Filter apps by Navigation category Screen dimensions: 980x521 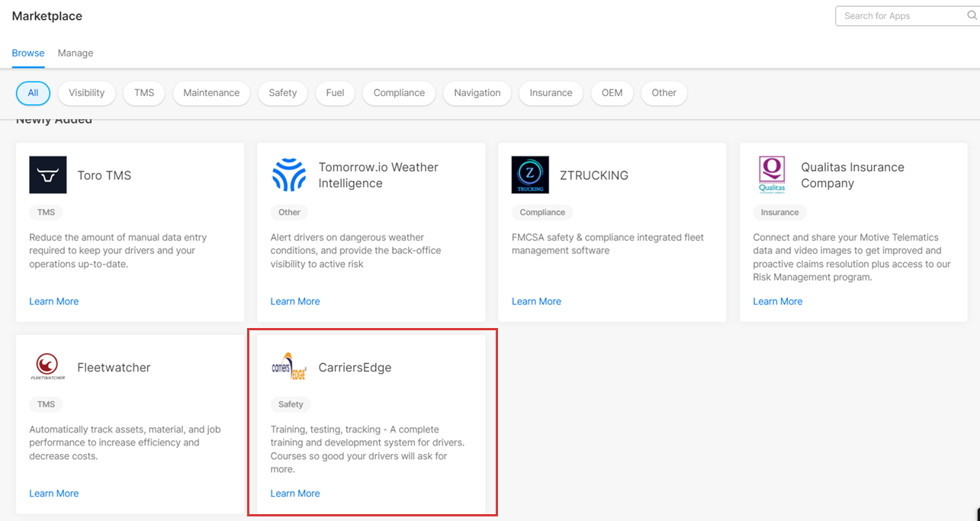[x=477, y=93]
